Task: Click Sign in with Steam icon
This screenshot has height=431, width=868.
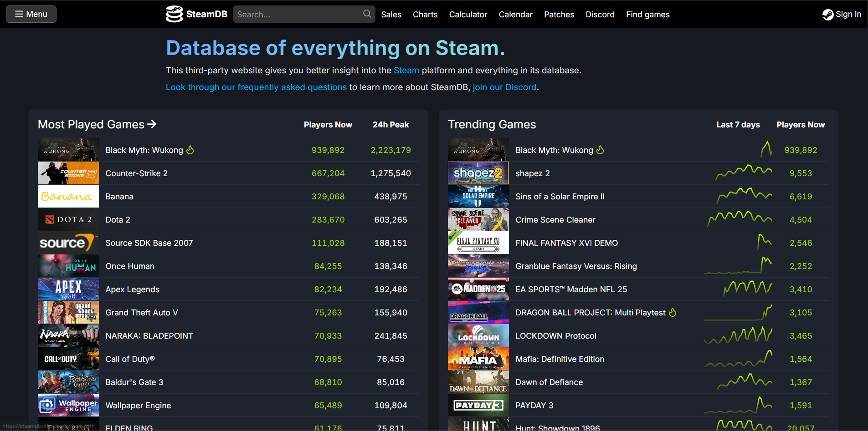Action: (x=827, y=15)
